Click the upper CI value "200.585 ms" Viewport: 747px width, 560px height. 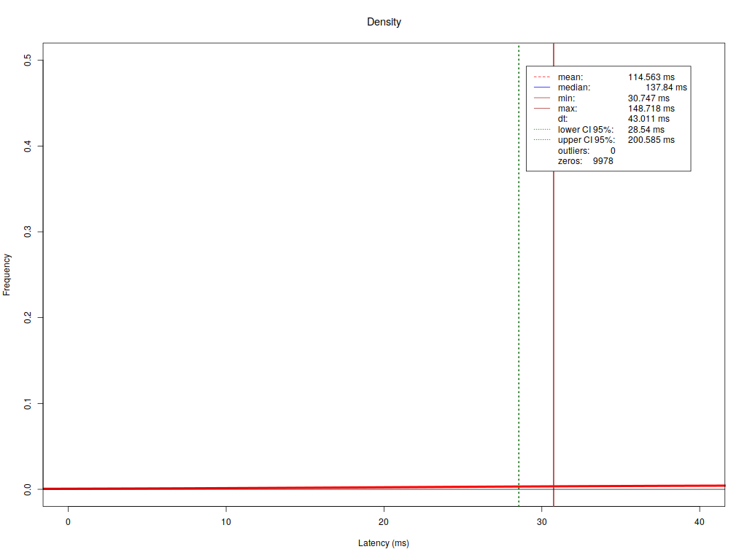651,140
